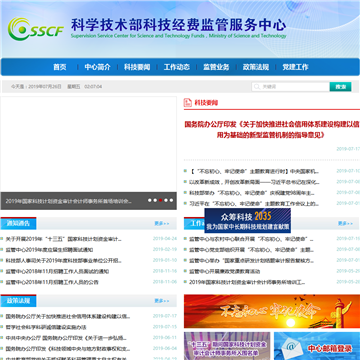Click date 2019-04-24 in 通知通告 list
This screenshot has height=360, width=360.
point(165,239)
